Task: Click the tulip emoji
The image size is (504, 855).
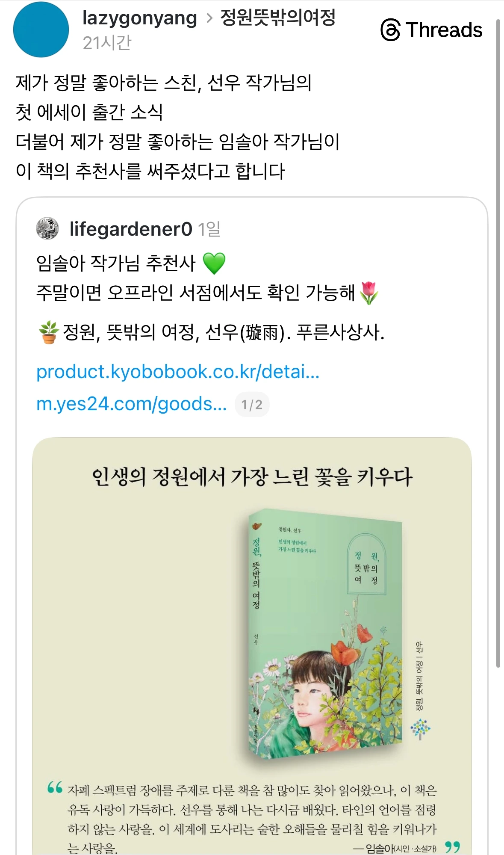Action: click(x=369, y=293)
